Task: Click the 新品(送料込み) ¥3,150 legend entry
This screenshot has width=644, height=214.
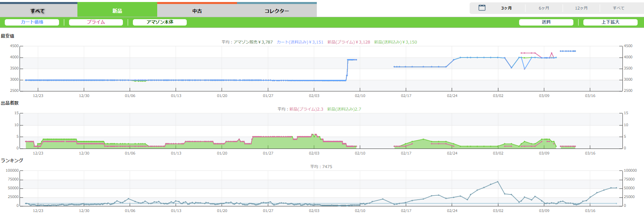Action: pos(395,42)
